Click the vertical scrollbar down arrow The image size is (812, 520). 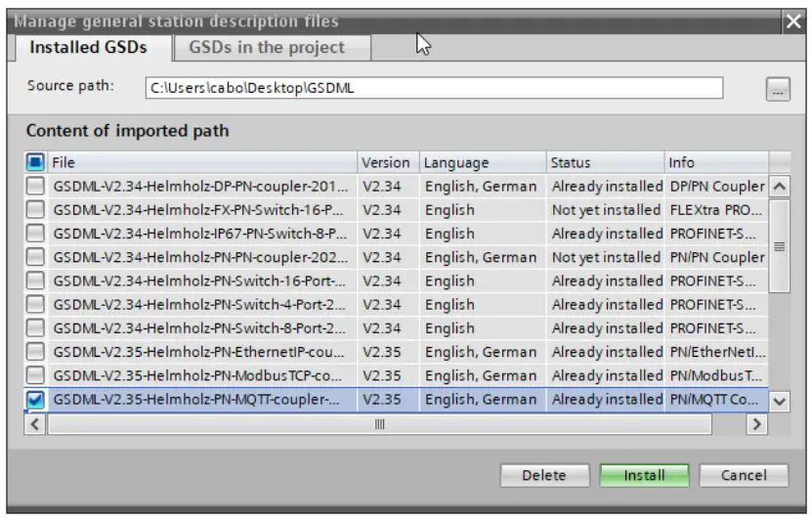click(780, 402)
